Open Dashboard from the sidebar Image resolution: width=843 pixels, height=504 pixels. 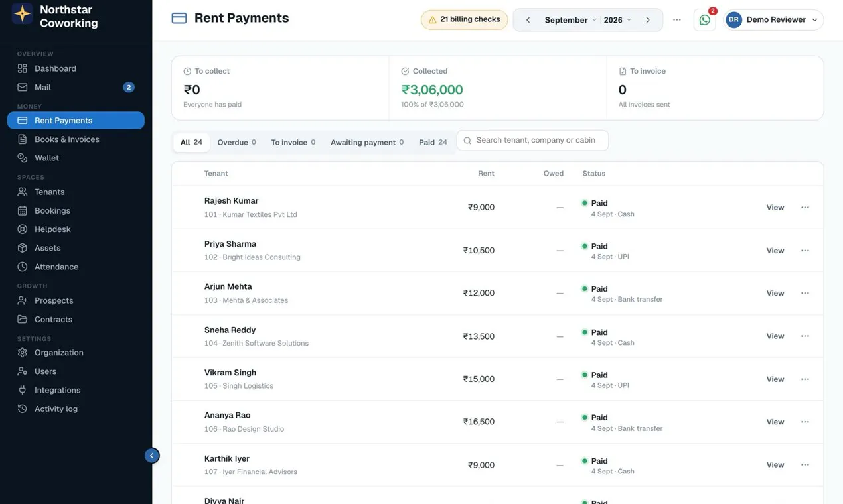(76, 68)
